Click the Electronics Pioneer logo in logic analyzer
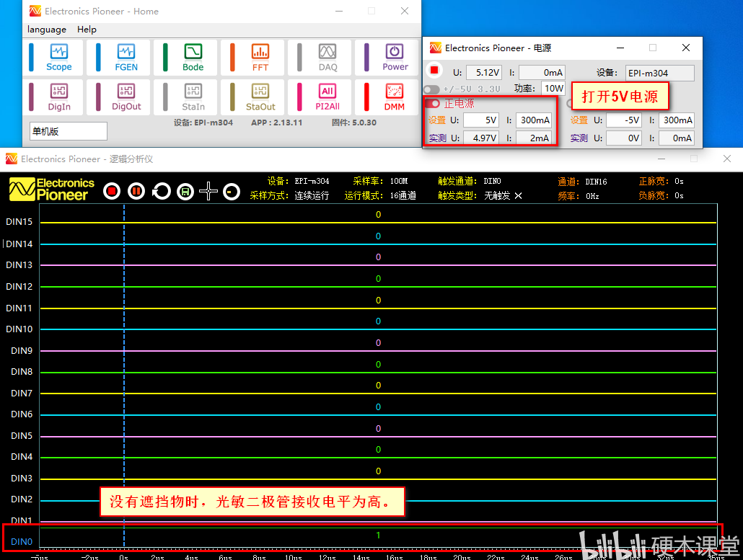 click(x=52, y=190)
